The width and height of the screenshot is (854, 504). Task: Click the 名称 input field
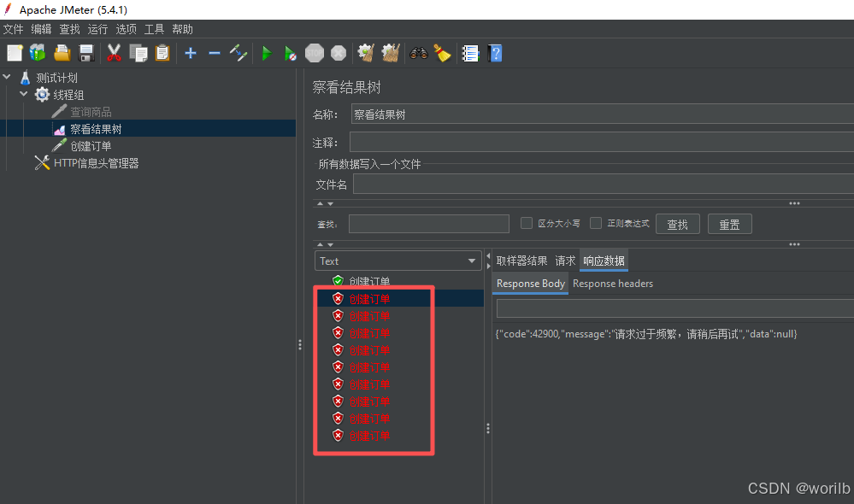click(603, 114)
